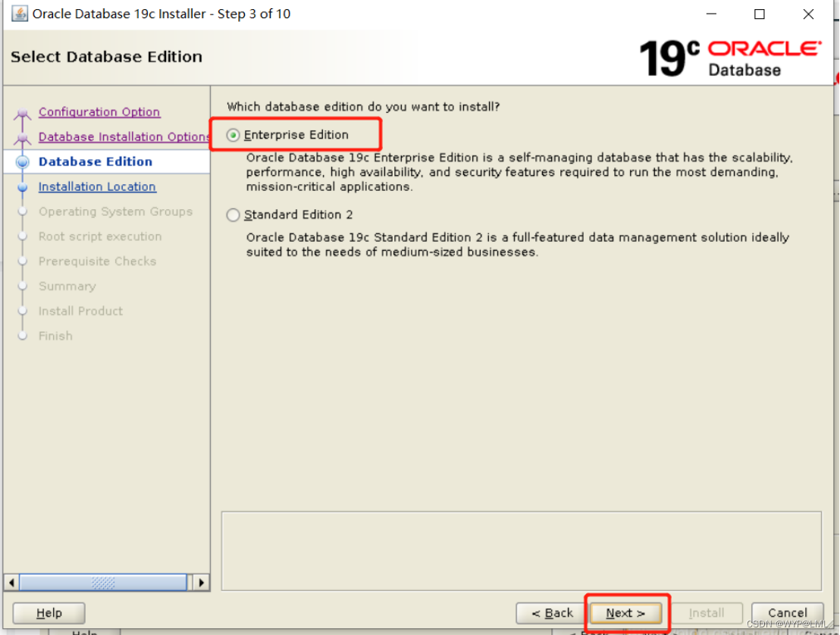840x635 pixels.
Task: Click the Root script execution step
Action: tap(99, 236)
